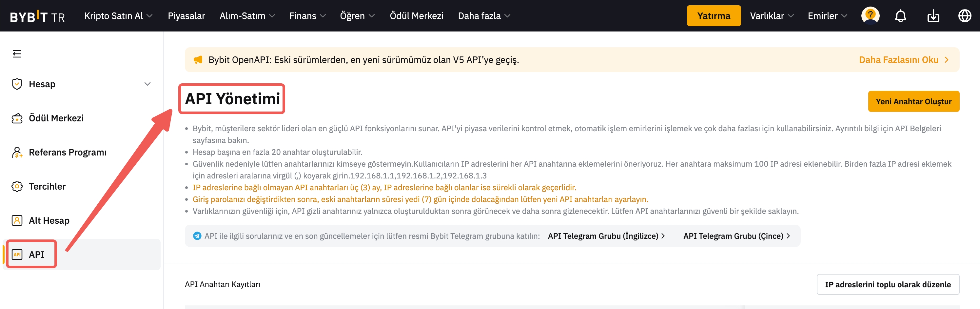Open the Kripto Satın Al dropdown
This screenshot has height=309, width=980.
click(118, 16)
